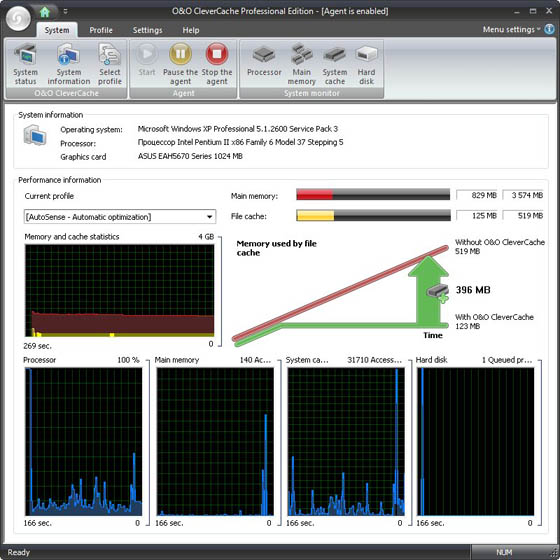The image size is (560, 560).
Task: Click the blue info icon near Menu settings
Action: pyautogui.click(x=549, y=29)
